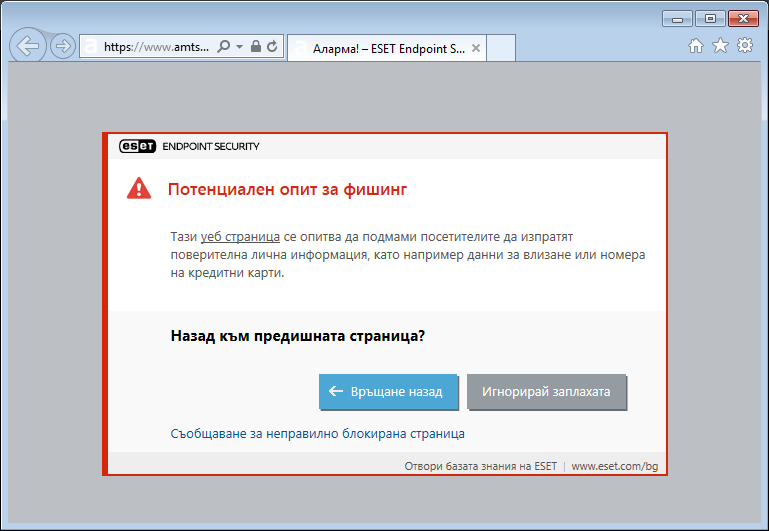769x531 pixels.
Task: Visit the www.eset.com/bg link
Action: [x=615, y=466]
